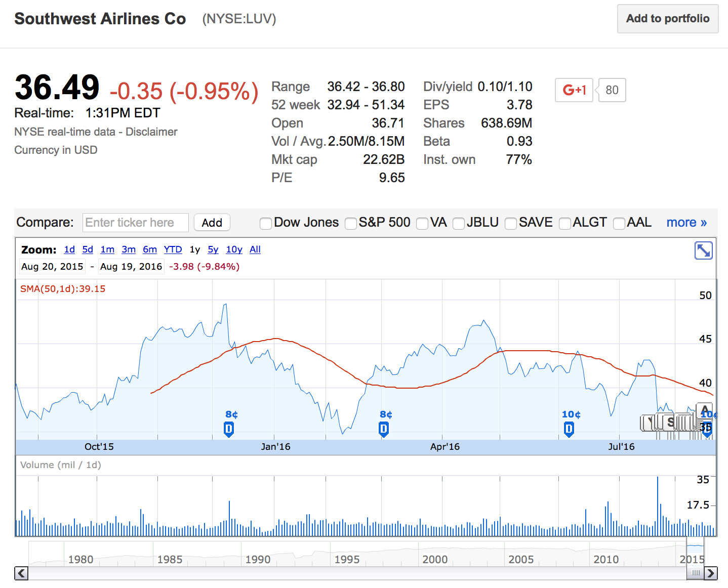Click the NYSE:LUV ticker symbol
This screenshot has width=728, height=588.
(239, 19)
